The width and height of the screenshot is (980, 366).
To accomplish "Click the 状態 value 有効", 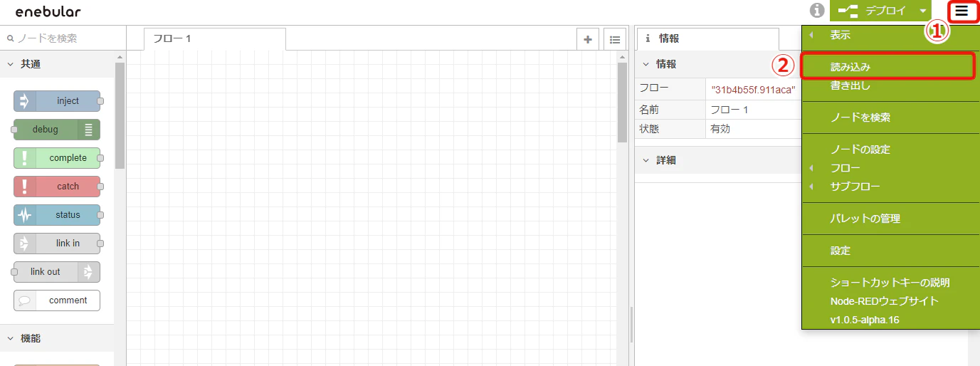I will click(720, 130).
